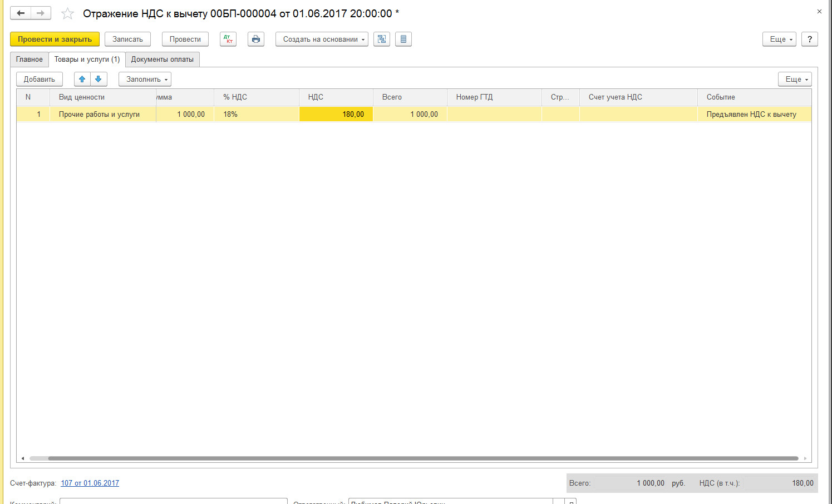Show Дт/Кт accounting entries

pos(228,39)
